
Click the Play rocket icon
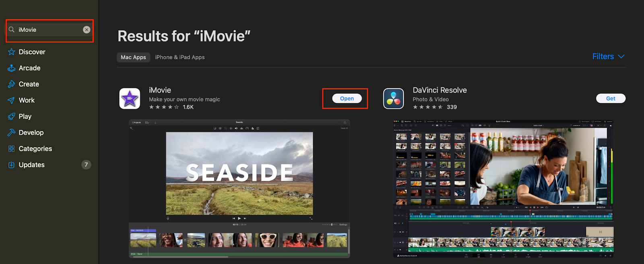[11, 116]
